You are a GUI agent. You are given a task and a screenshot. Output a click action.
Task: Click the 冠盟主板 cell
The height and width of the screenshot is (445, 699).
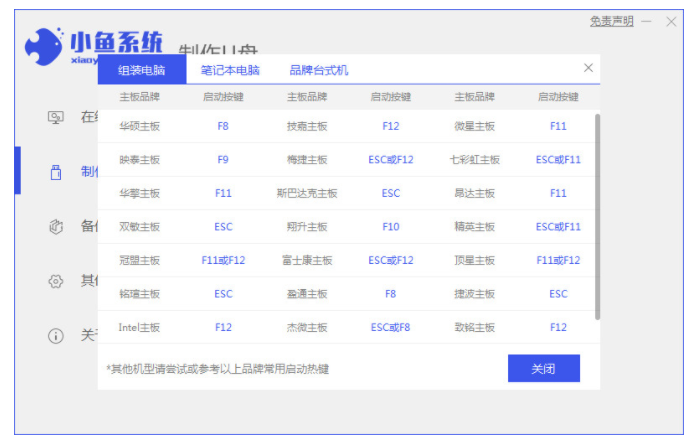click(140, 260)
